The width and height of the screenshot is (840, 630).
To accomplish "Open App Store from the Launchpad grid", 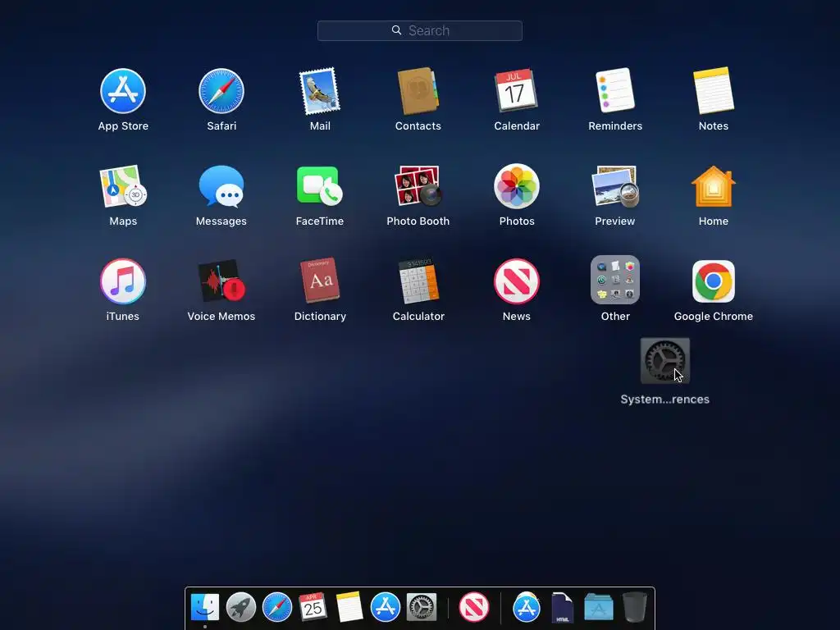I will click(123, 91).
